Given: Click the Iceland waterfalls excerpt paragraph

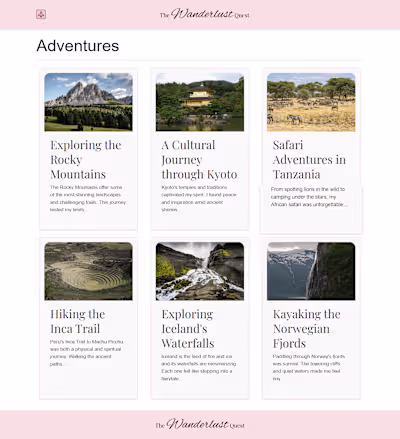Looking at the screenshot, I should [x=199, y=367].
